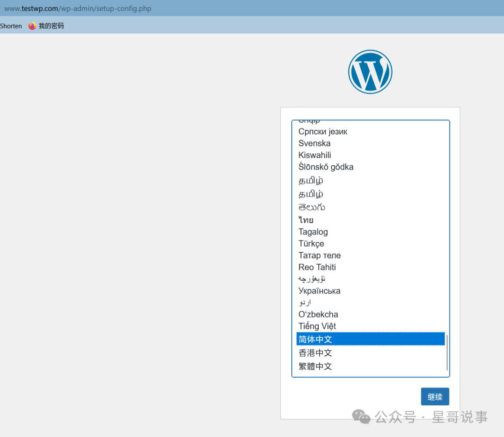Select 香港中文 language option
Viewport: 504px width, 437px height.
(x=371, y=353)
